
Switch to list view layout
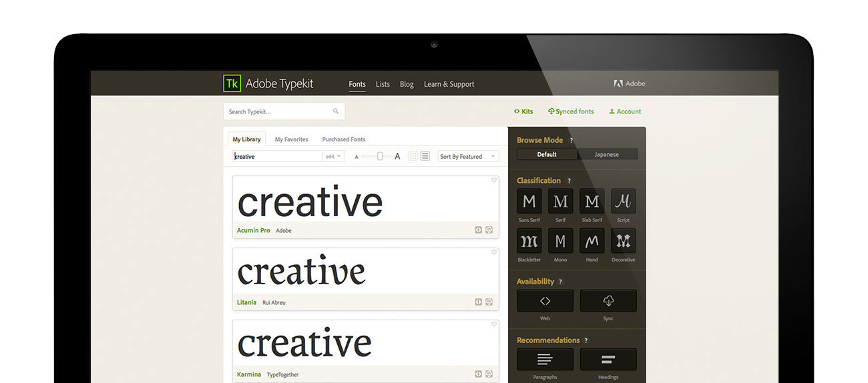point(425,156)
